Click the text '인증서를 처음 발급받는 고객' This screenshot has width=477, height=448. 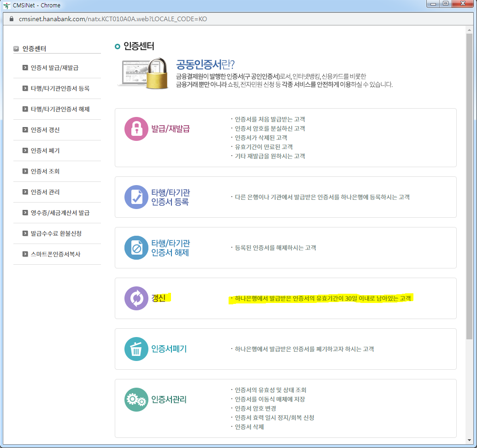[270, 119]
